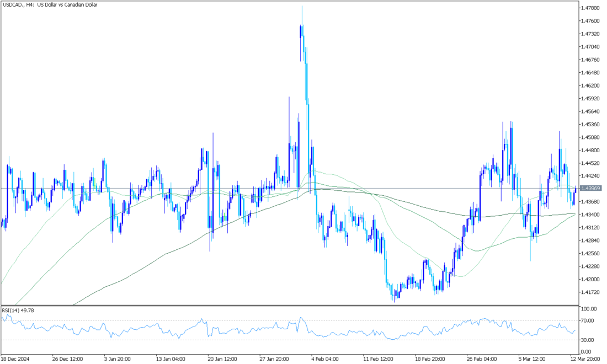Click the 1.42280 price axis label
This screenshot has height=364, width=607.
[590, 266]
